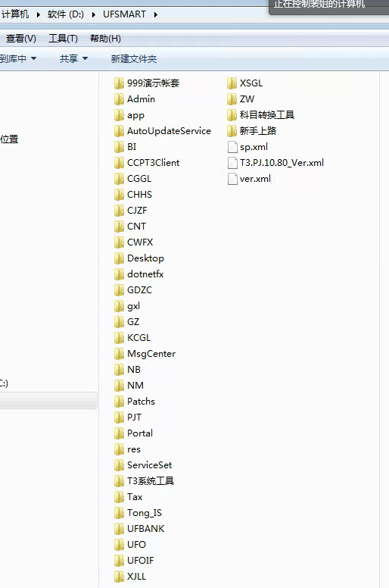Click the Admin folder icon
The image size is (389, 588).
tap(119, 99)
